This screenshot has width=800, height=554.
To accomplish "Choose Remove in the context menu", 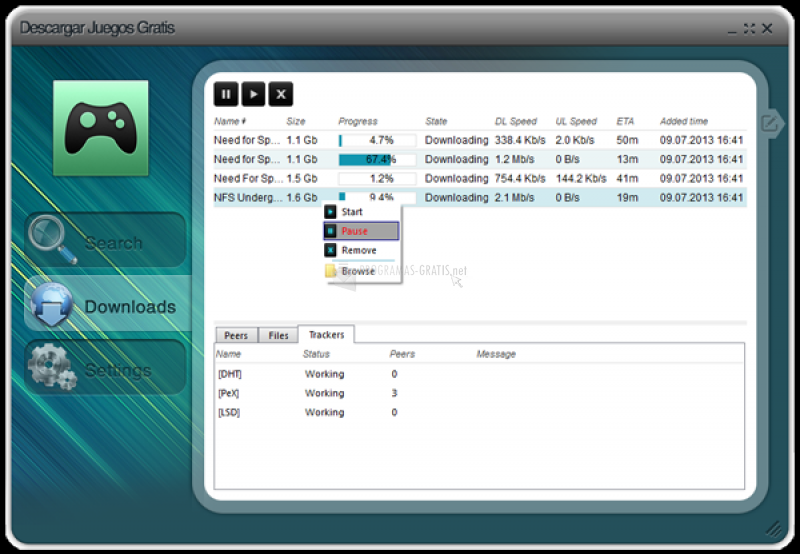I will tap(362, 250).
